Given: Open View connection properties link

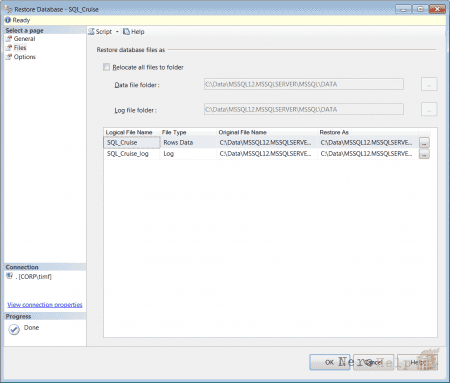Looking at the screenshot, I should 45,305.
